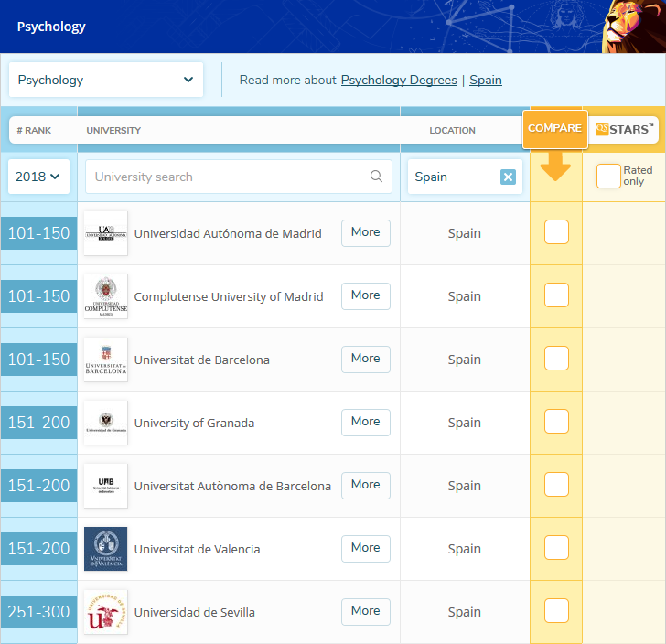666x644 pixels.
Task: Check compare for Complutense University of Madrid
Action: point(556,295)
